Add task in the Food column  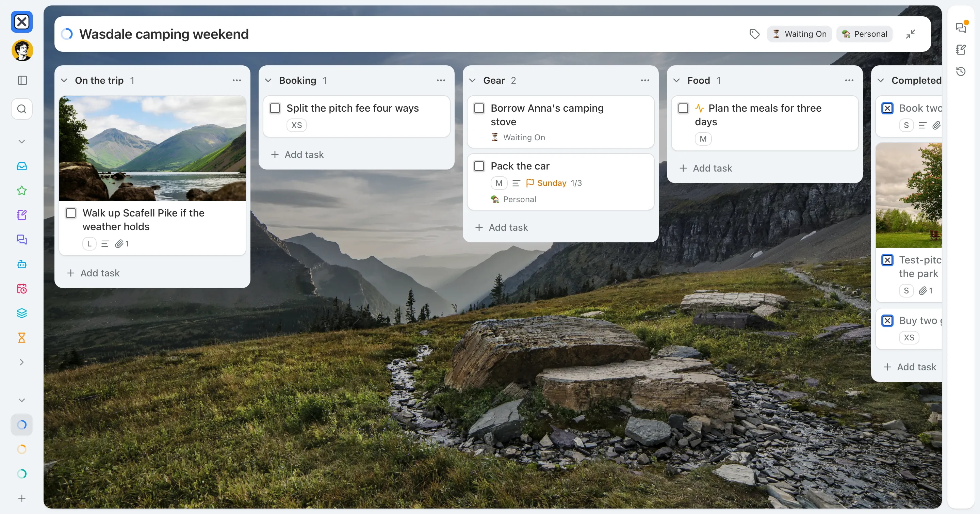[706, 168]
